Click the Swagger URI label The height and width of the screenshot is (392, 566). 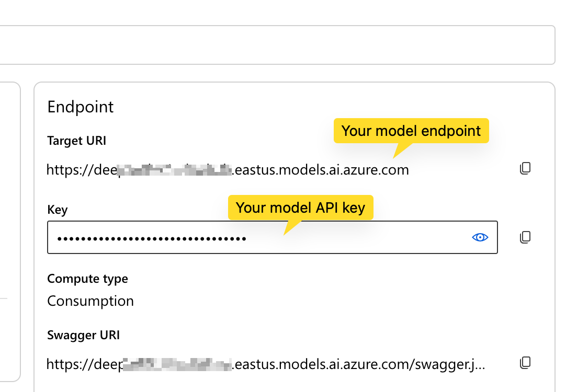point(83,335)
